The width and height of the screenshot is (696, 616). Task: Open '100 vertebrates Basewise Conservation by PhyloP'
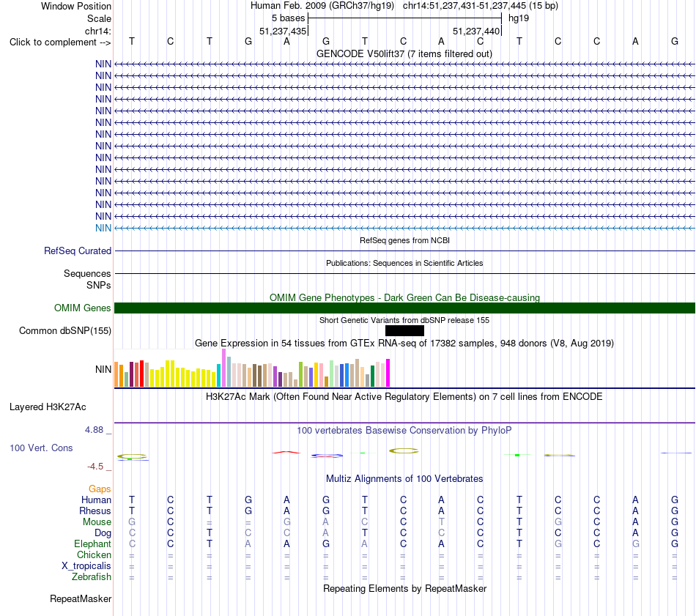click(x=404, y=430)
